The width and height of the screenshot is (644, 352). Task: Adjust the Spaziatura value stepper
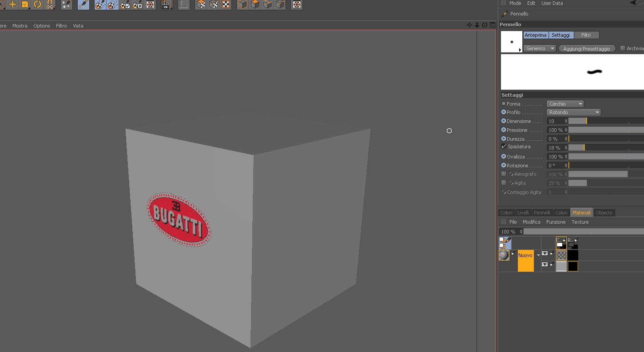point(566,148)
